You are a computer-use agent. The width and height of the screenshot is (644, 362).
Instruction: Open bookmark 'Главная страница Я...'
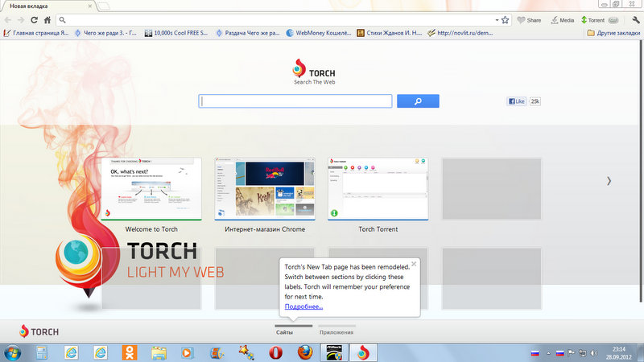(36, 33)
